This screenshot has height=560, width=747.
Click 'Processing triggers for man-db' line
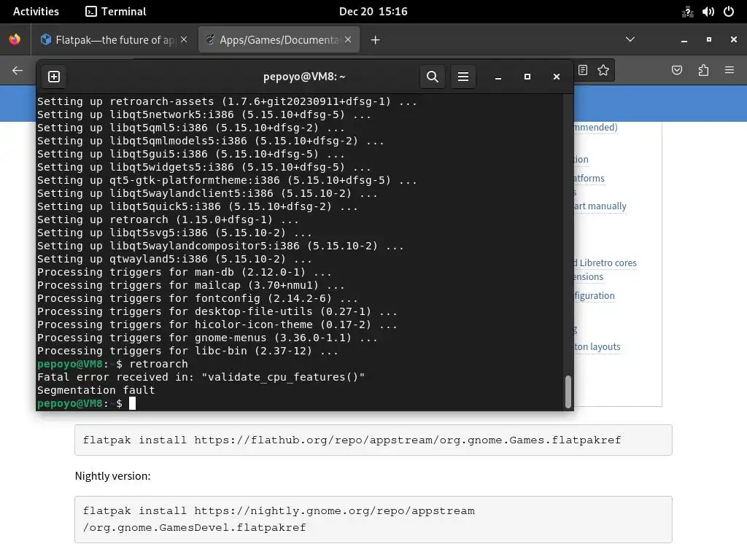pyautogui.click(x=185, y=273)
